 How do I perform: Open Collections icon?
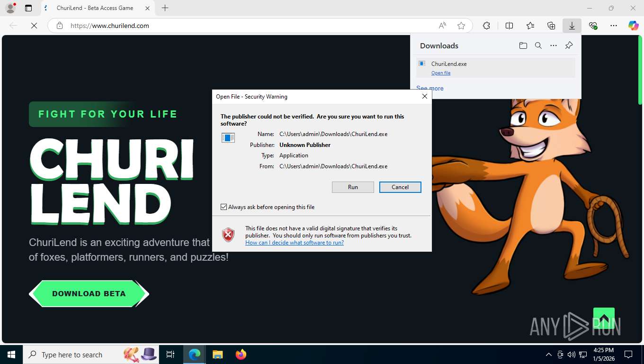(x=551, y=26)
